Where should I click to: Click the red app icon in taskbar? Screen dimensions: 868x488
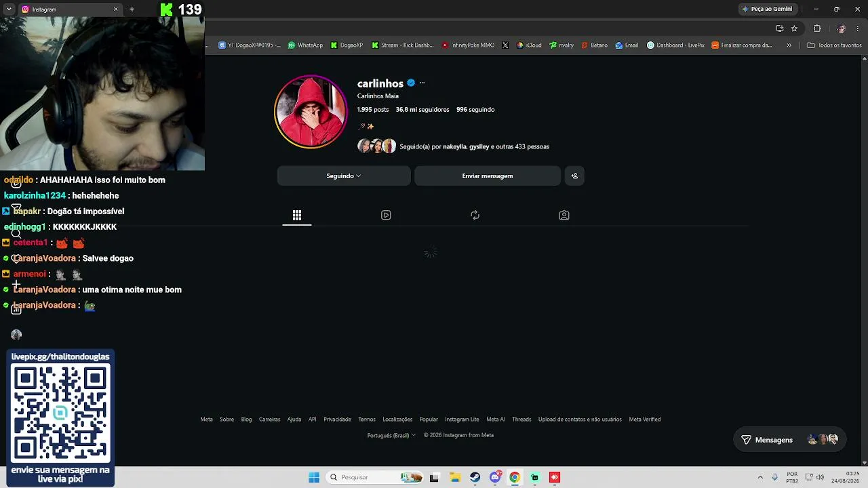(555, 477)
